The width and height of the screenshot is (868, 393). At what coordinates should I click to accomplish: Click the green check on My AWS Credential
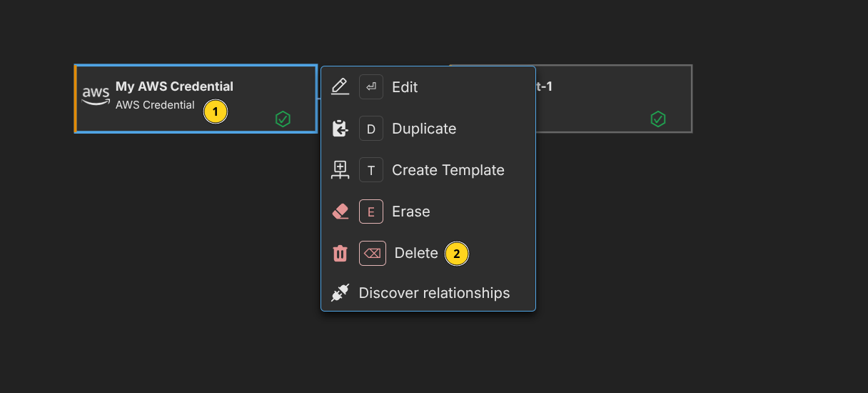pos(283,119)
